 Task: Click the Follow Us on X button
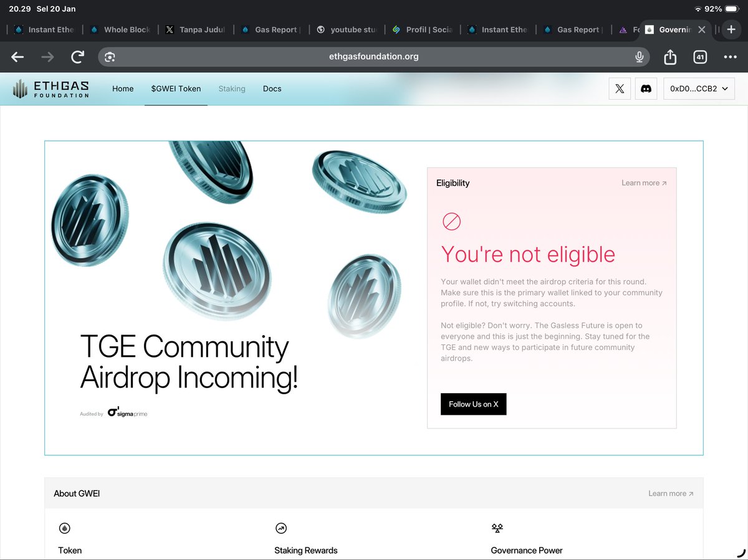[x=474, y=404]
